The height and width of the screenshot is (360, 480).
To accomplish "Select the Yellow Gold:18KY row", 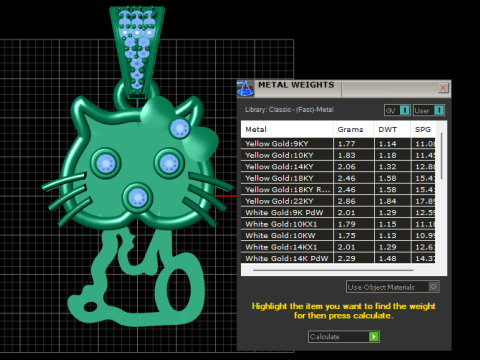I will coord(338,178).
